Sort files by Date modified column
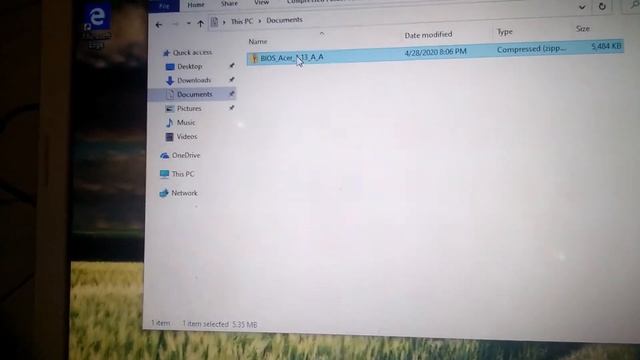This screenshot has height=360, width=640. (428, 35)
